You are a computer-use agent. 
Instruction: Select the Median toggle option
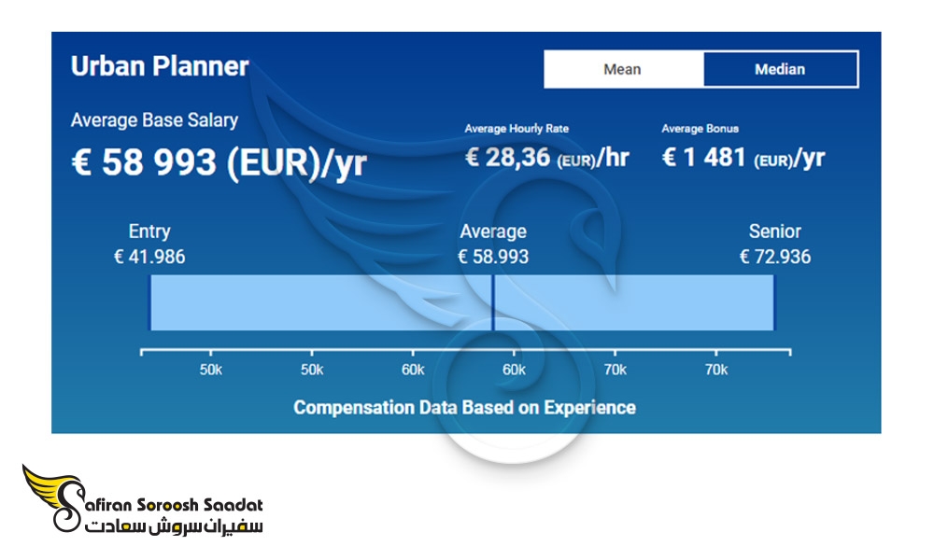[x=780, y=69]
